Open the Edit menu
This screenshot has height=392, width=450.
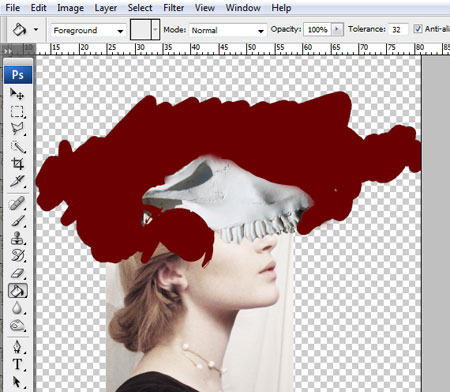click(x=38, y=8)
